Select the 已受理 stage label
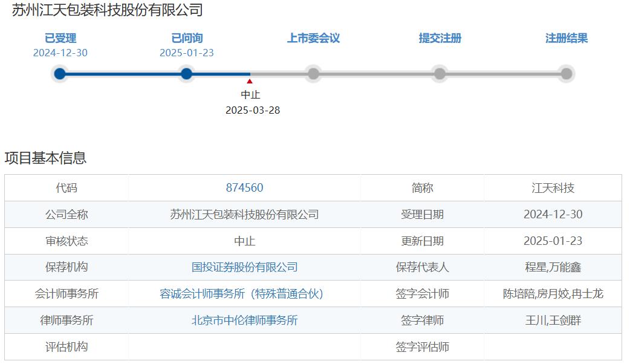The height and width of the screenshot is (364, 630). 60,38
